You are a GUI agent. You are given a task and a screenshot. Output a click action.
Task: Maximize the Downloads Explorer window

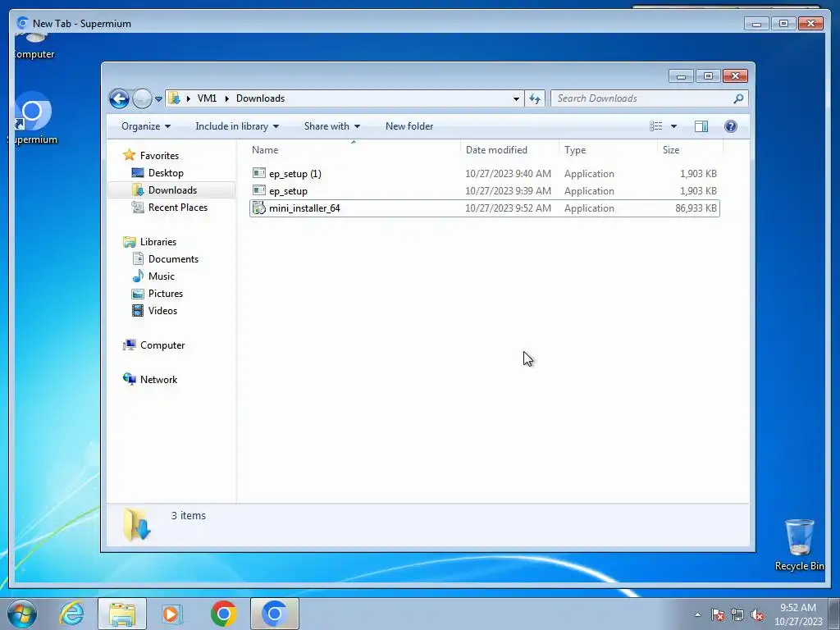(708, 76)
